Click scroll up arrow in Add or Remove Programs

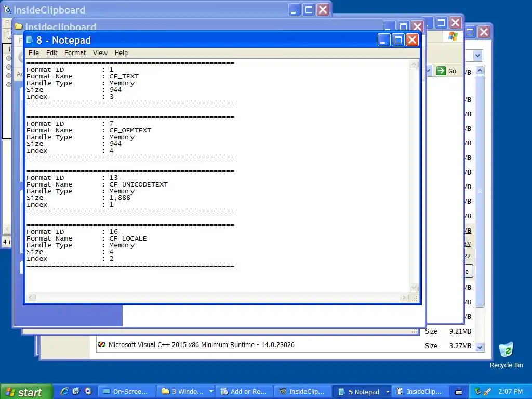(480, 71)
